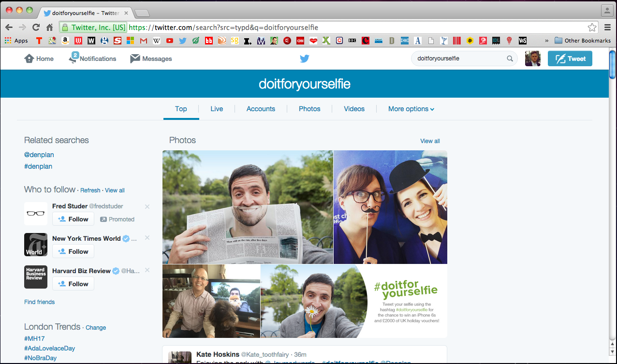The height and width of the screenshot is (364, 617).
Task: Open the #doitforyourselfie promo image
Action: click(354, 301)
